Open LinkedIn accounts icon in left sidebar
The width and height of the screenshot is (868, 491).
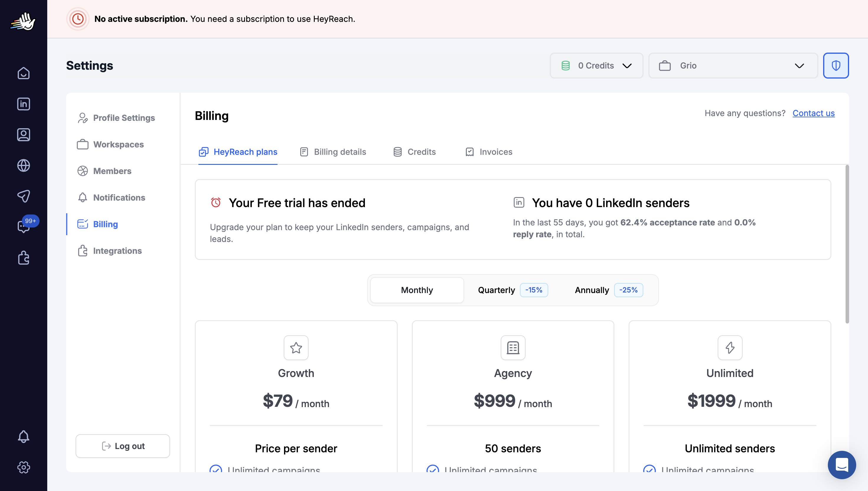pyautogui.click(x=23, y=104)
